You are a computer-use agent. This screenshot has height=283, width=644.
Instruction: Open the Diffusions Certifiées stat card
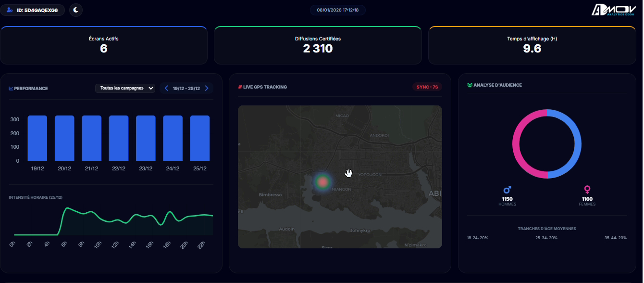coord(318,45)
